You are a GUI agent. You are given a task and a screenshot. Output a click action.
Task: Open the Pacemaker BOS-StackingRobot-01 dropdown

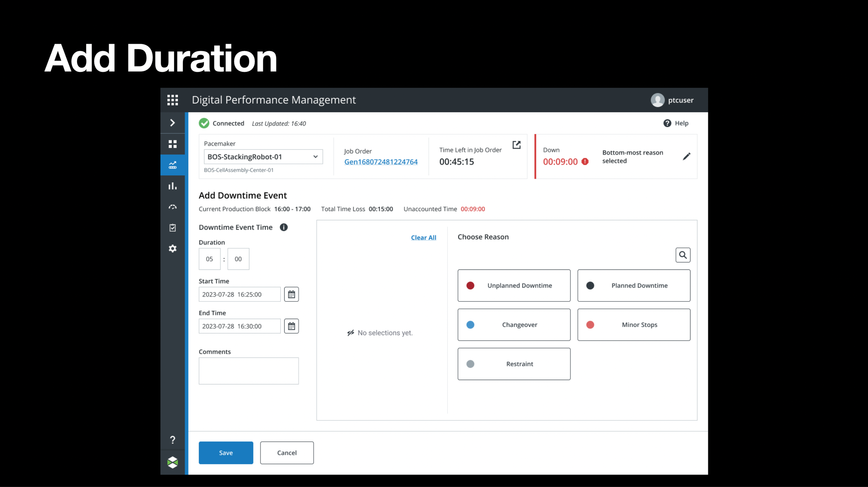click(263, 157)
